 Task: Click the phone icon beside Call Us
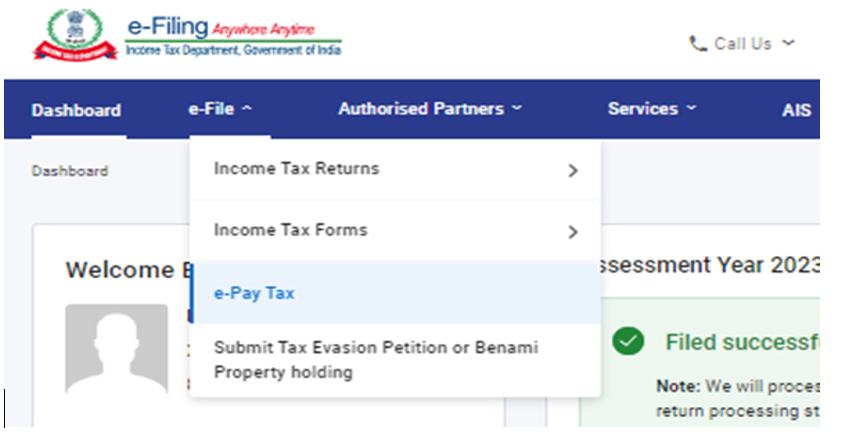click(698, 43)
